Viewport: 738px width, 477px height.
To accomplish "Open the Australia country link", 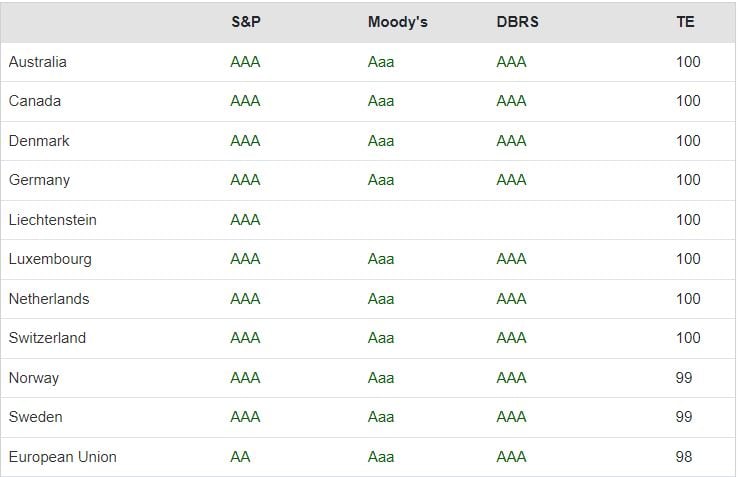I will pyautogui.click(x=38, y=62).
